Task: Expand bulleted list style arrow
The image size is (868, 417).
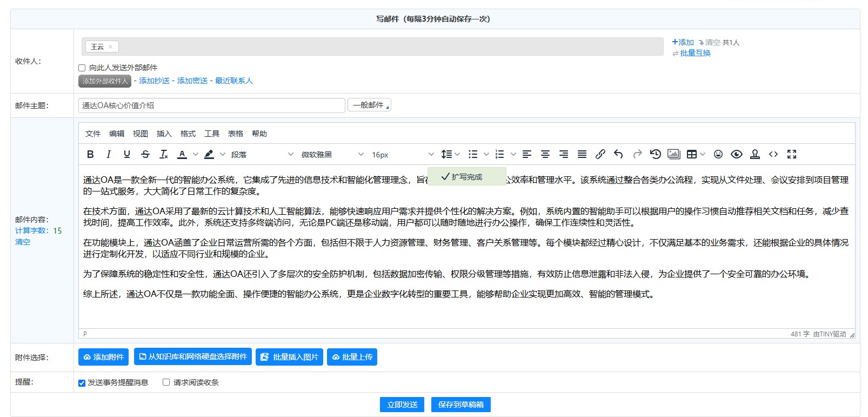Action: (486, 154)
